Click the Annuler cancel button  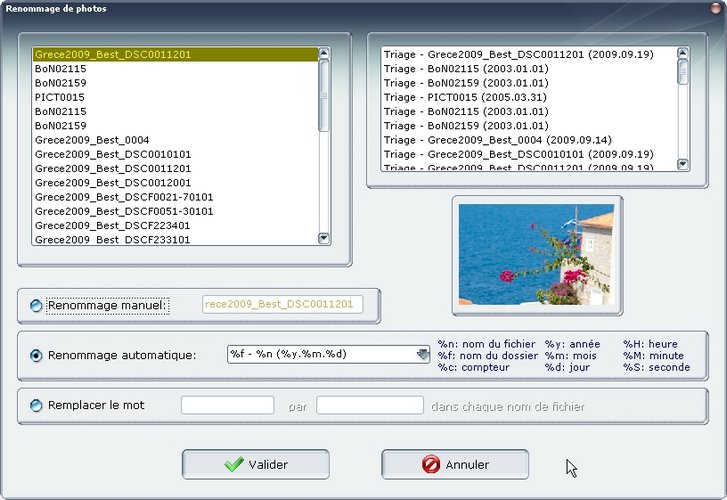click(455, 464)
